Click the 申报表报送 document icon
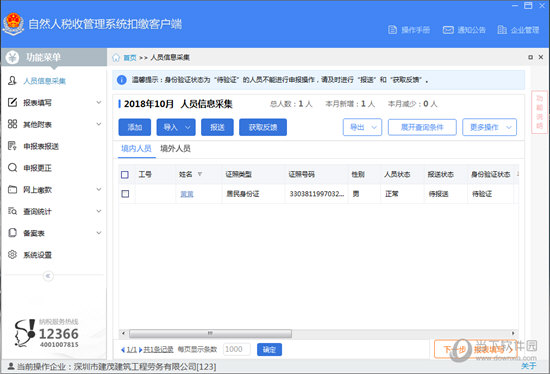Screen dimensions: 550x374 [12, 146]
